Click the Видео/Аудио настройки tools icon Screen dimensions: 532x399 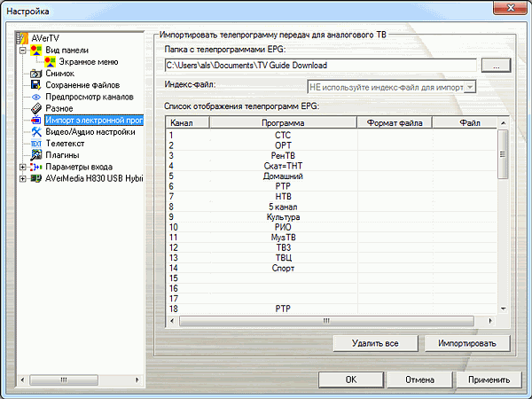click(36, 131)
